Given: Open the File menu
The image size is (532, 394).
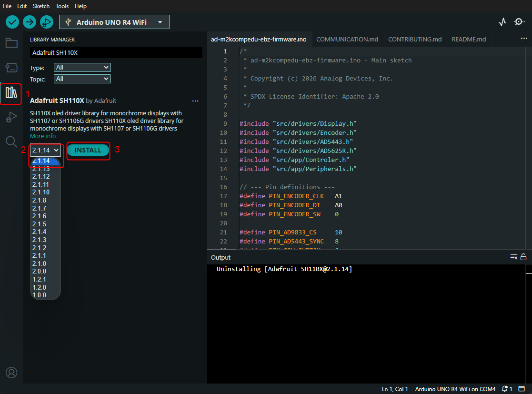Looking at the screenshot, I should tap(7, 6).
